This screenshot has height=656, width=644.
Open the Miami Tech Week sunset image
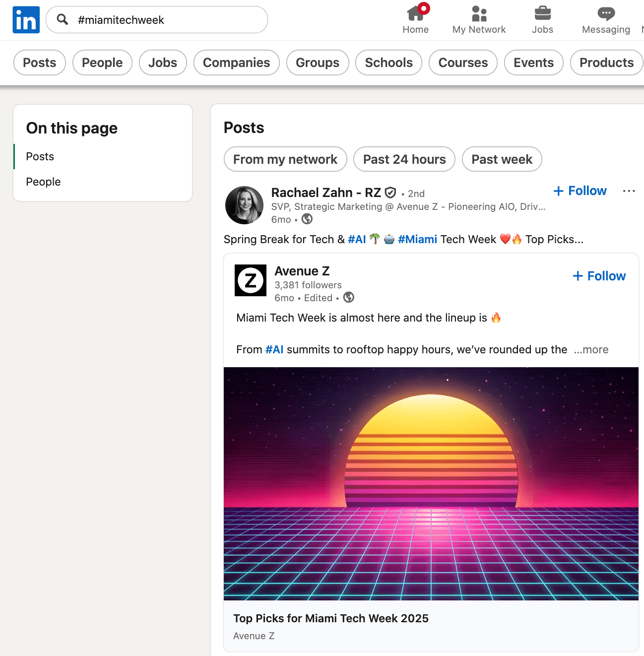[431, 483]
